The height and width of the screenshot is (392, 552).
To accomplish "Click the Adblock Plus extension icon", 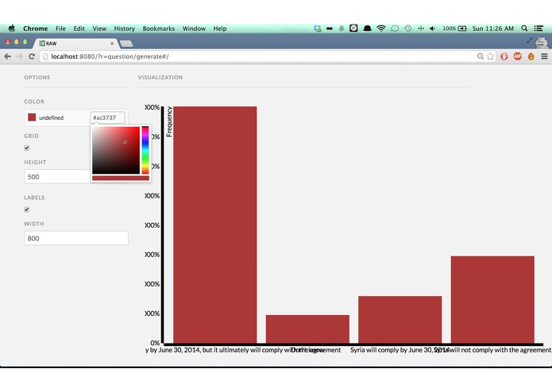I will (518, 56).
